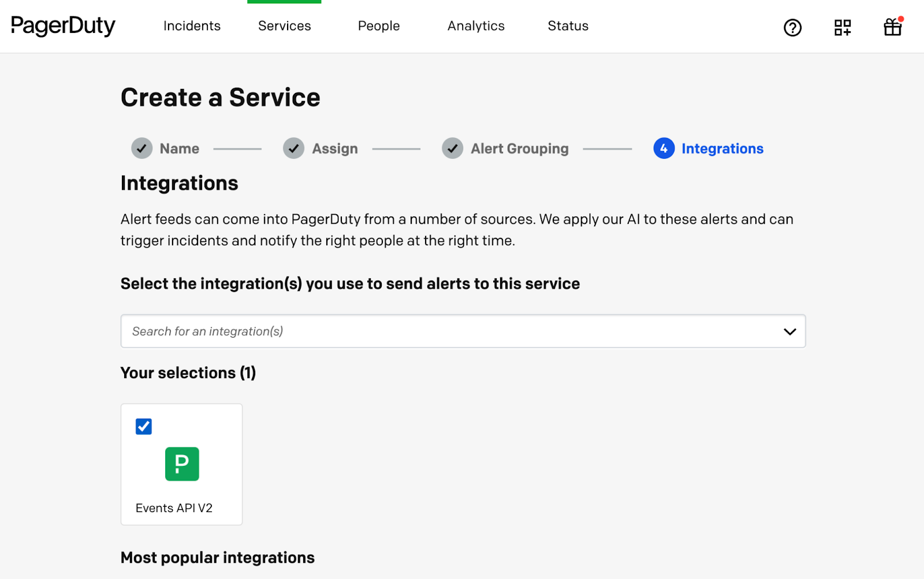This screenshot has width=924, height=579.
Task: Click the Your selections (1) heading
Action: pyautogui.click(x=188, y=373)
